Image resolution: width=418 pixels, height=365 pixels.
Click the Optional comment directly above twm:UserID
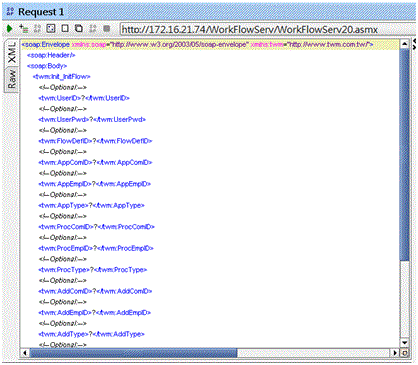(63, 87)
